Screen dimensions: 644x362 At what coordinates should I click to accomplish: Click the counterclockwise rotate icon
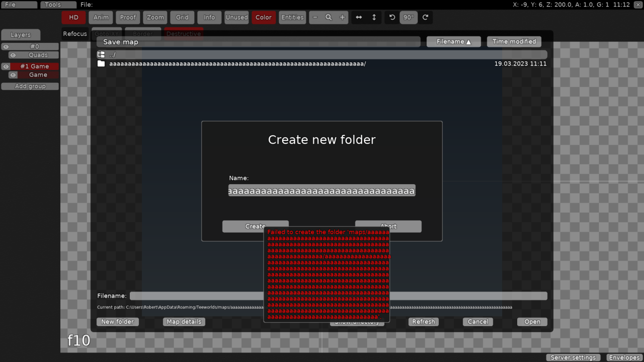tap(392, 17)
